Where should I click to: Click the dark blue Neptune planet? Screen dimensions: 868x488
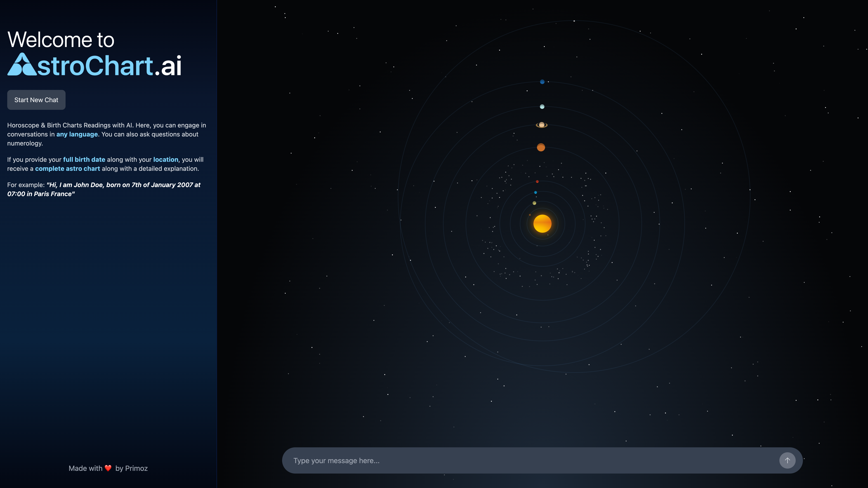[542, 82]
